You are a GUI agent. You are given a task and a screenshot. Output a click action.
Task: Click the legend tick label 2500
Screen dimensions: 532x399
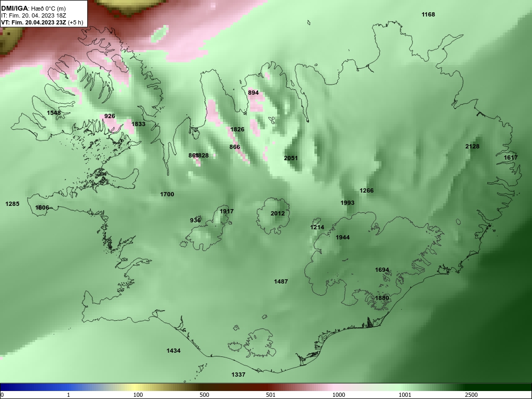click(471, 395)
